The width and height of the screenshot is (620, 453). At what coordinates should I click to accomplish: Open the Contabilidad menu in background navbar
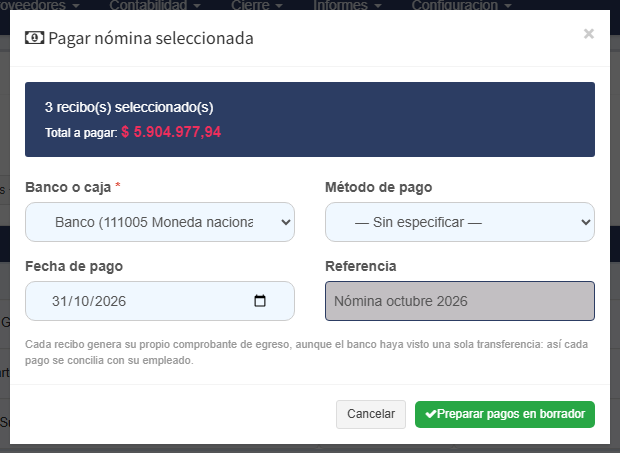154,5
